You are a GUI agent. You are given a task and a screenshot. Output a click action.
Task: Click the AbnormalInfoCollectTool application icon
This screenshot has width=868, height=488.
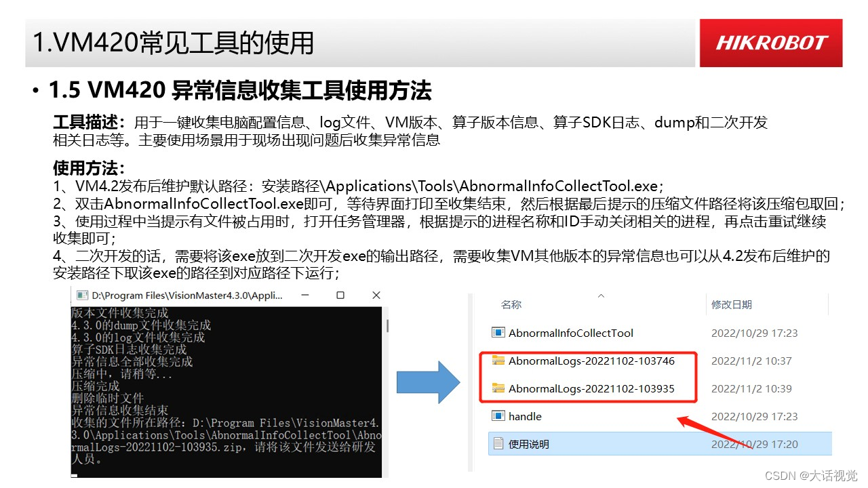pyautogui.click(x=498, y=333)
